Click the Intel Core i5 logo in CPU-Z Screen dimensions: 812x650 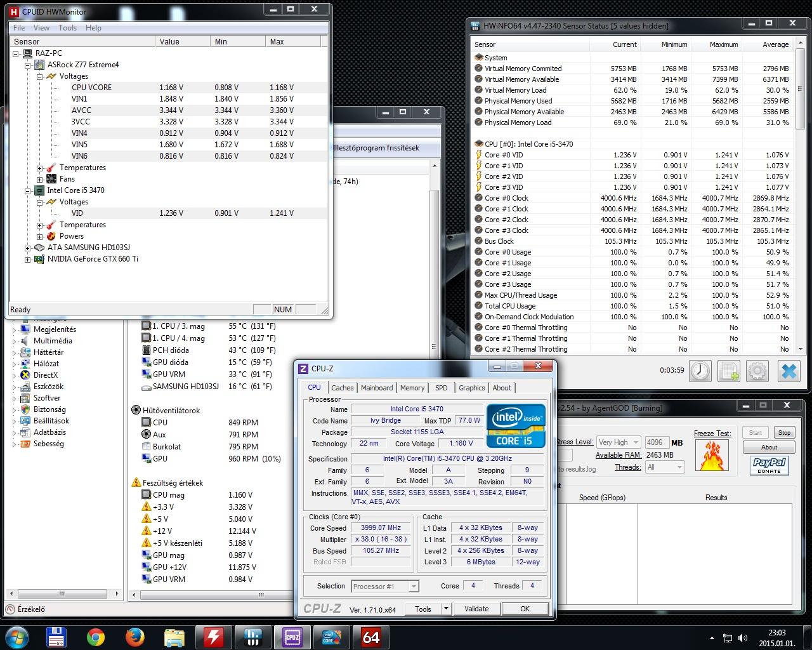tap(516, 426)
